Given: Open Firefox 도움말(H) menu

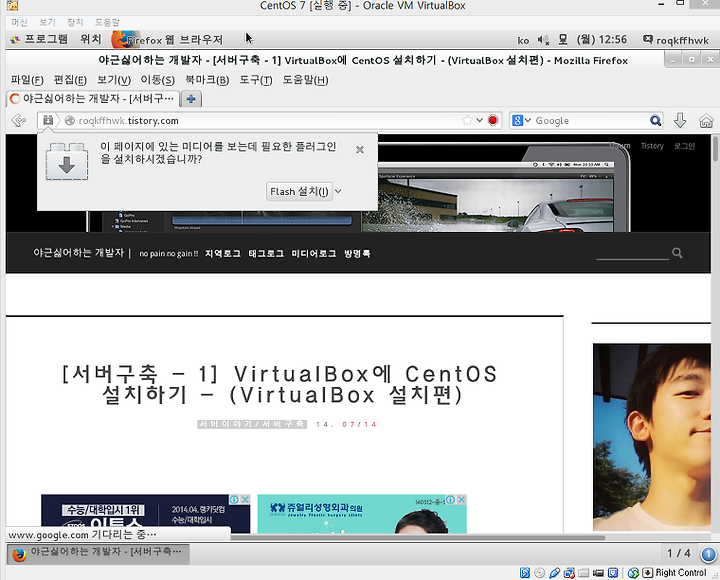Looking at the screenshot, I should (305, 80).
